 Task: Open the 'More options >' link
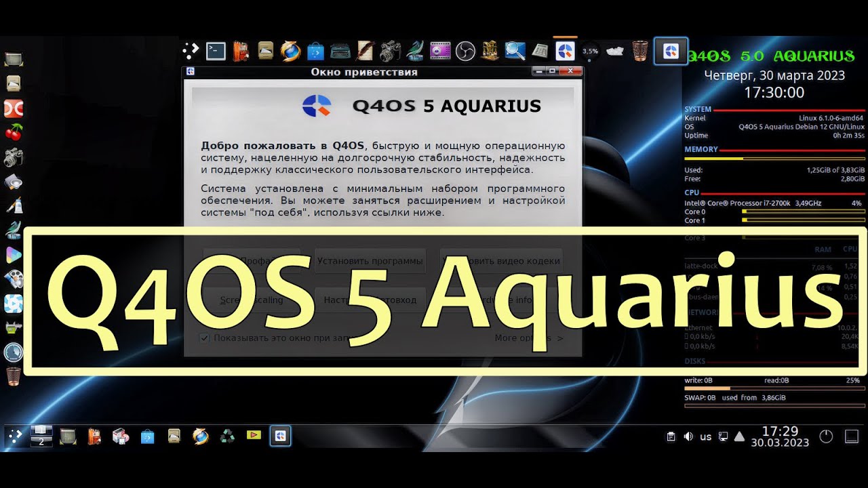click(529, 338)
